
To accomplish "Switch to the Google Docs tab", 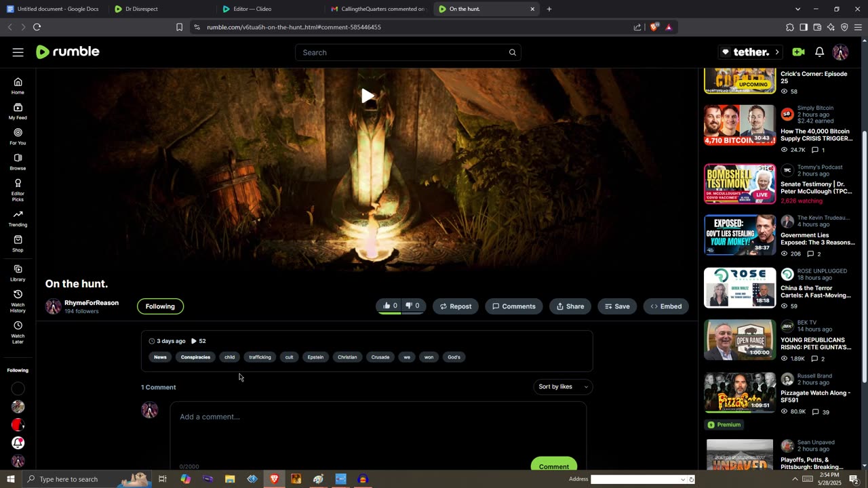I will click(x=53, y=9).
